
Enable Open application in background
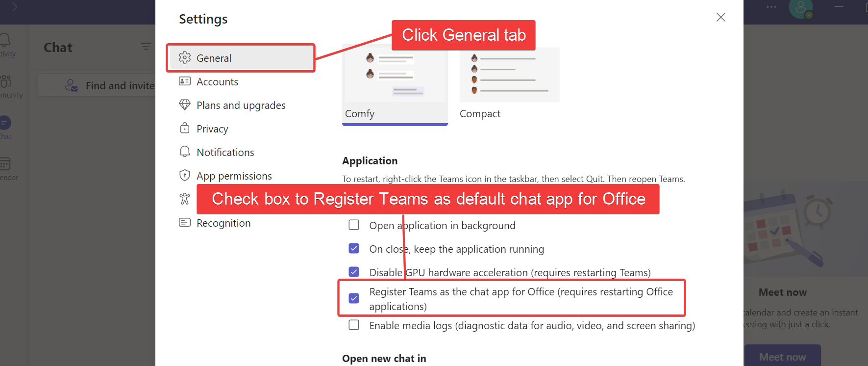click(354, 225)
